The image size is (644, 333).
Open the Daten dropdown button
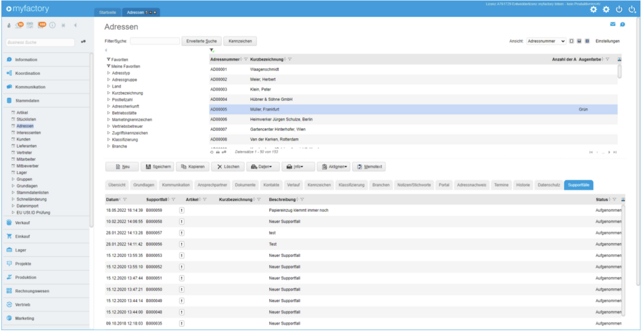coord(262,167)
